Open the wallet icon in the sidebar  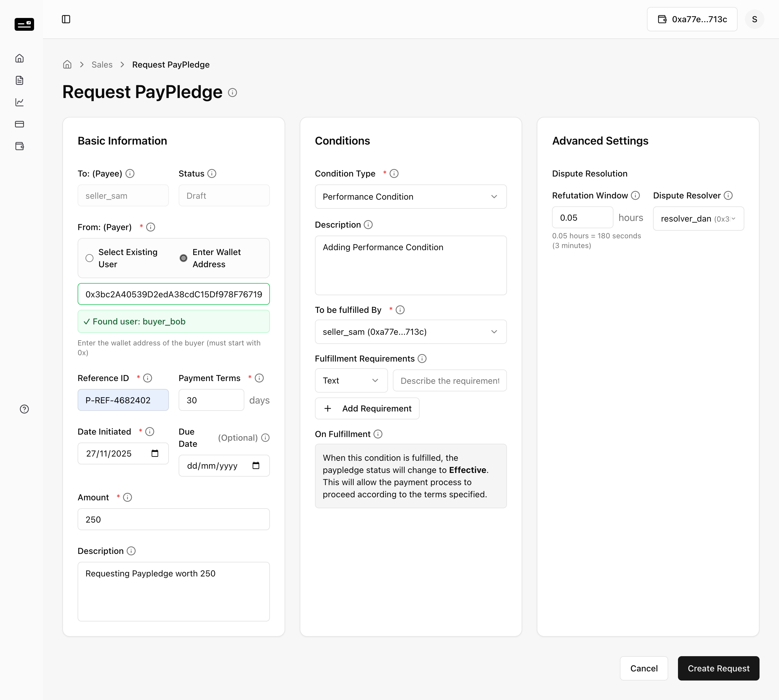coord(19,146)
